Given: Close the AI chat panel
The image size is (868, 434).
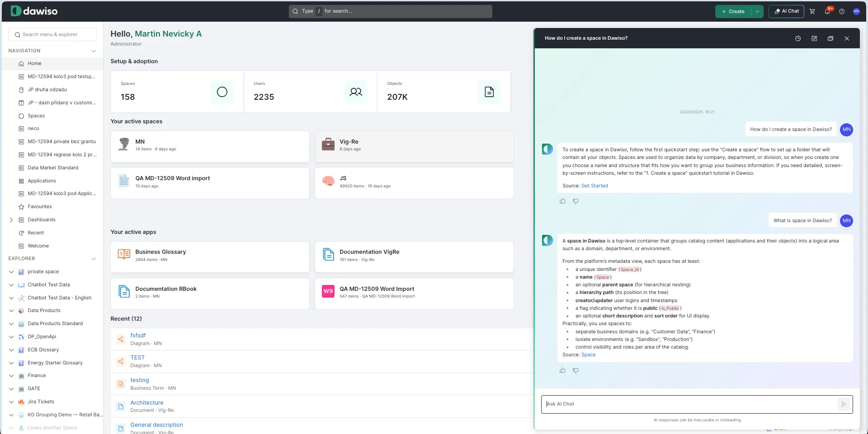Looking at the screenshot, I should (847, 38).
